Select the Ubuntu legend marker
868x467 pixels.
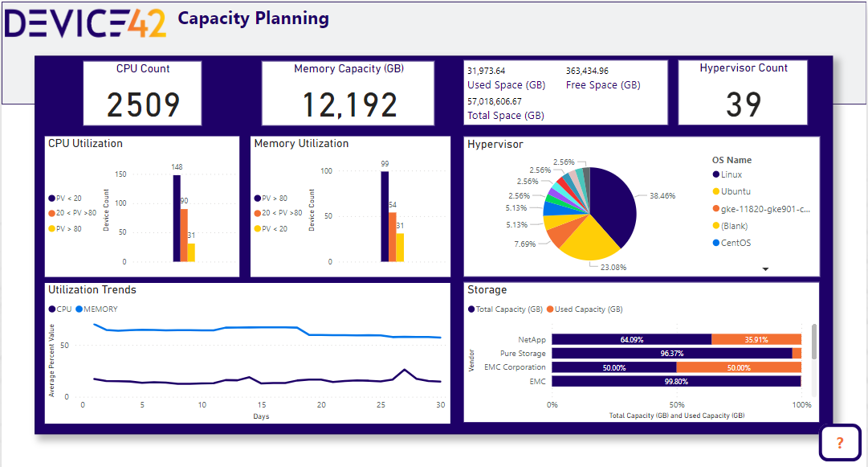point(716,191)
